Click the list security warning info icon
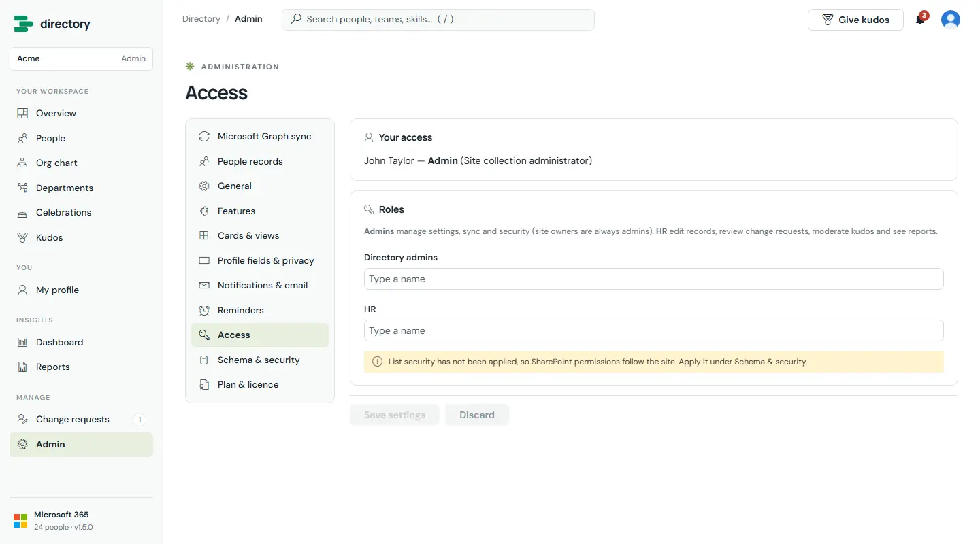The image size is (980, 544). [x=378, y=362]
